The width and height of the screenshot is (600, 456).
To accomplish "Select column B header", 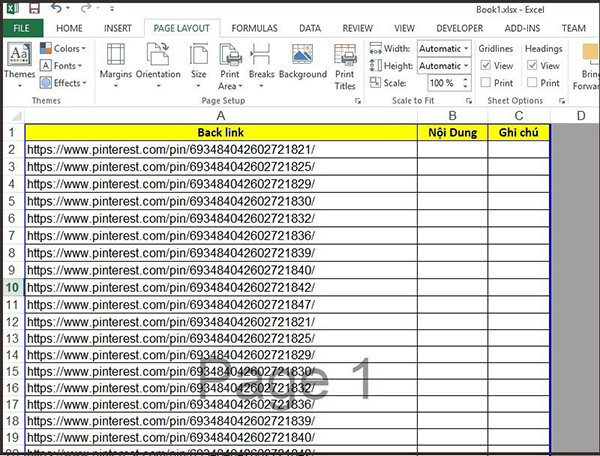I will coord(452,116).
